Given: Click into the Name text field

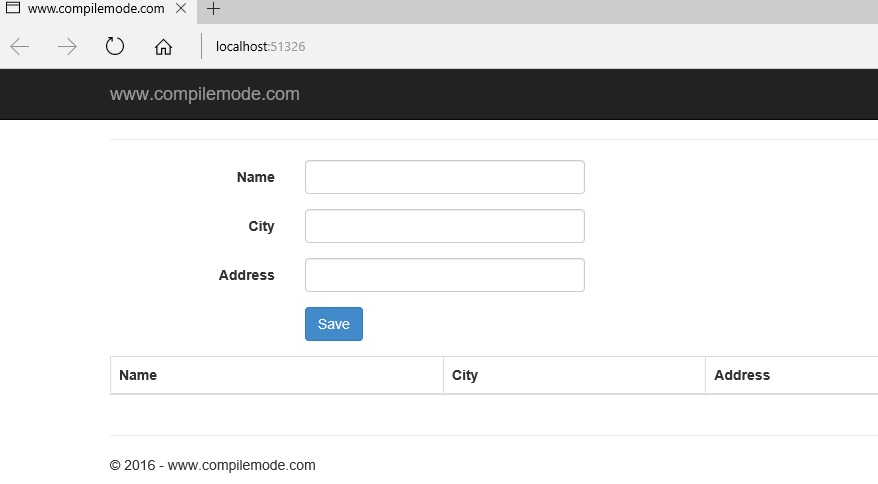Looking at the screenshot, I should pyautogui.click(x=444, y=177).
